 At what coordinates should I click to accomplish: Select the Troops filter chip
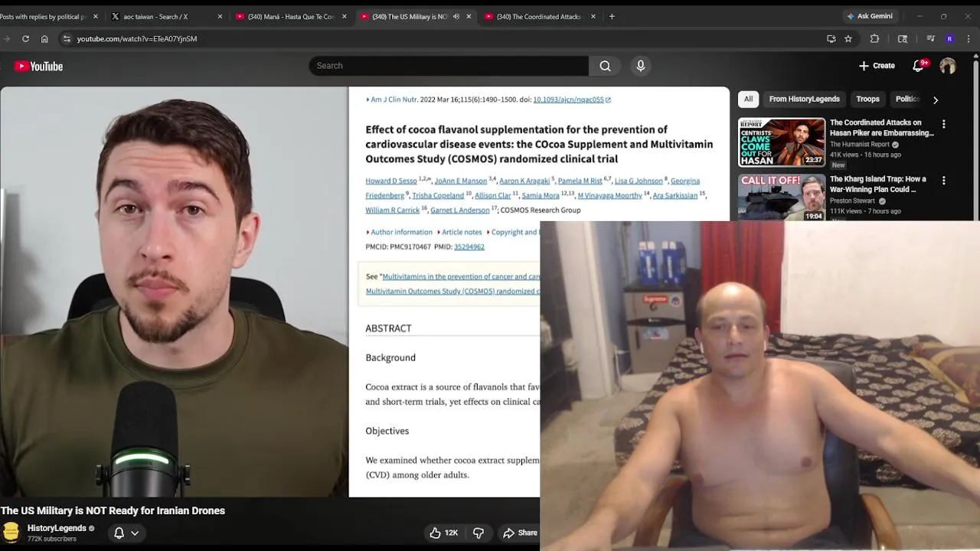867,99
